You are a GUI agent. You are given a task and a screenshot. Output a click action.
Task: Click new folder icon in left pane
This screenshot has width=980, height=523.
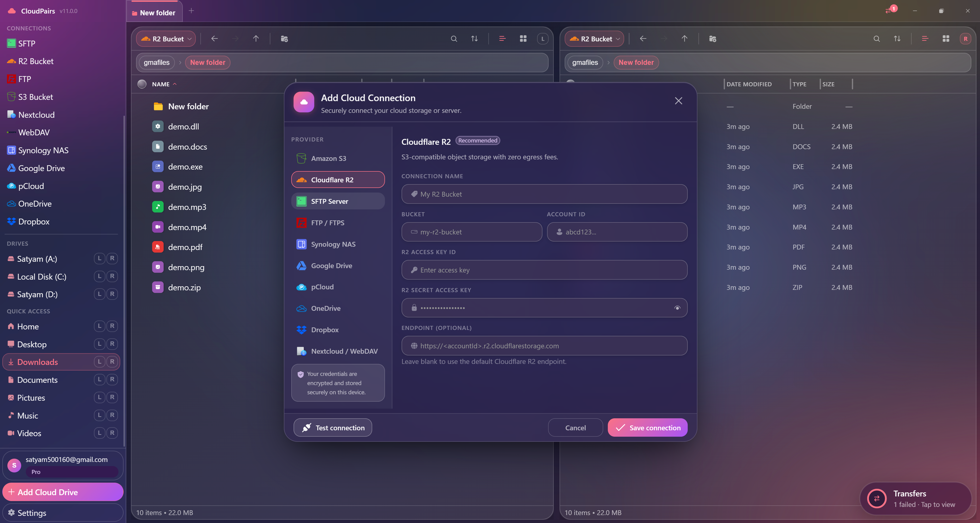coord(284,39)
